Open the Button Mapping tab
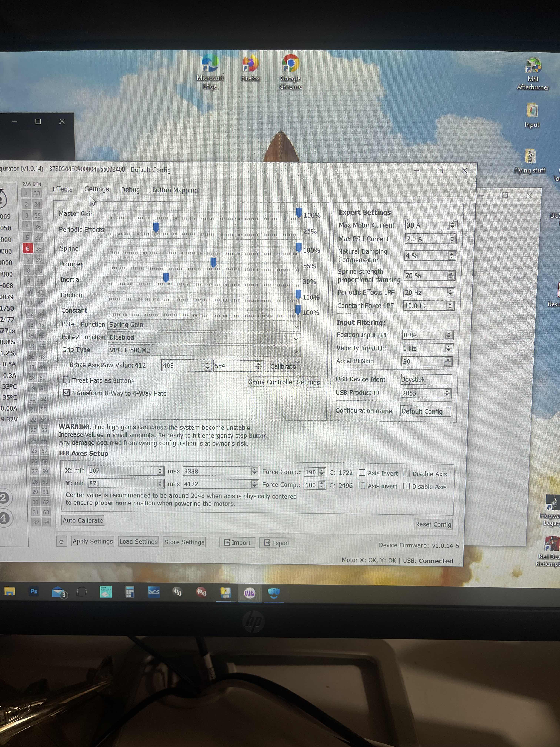This screenshot has height=747, width=560. point(175,190)
